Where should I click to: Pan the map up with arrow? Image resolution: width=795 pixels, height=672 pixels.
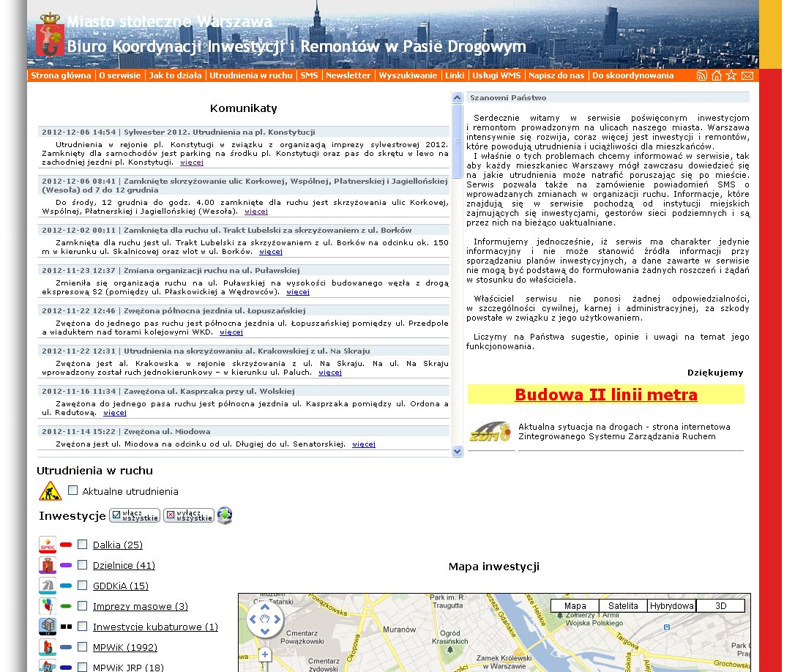coord(265,607)
